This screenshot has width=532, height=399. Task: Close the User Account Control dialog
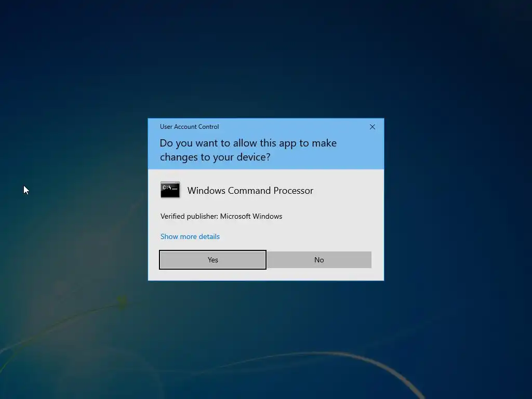tap(372, 127)
